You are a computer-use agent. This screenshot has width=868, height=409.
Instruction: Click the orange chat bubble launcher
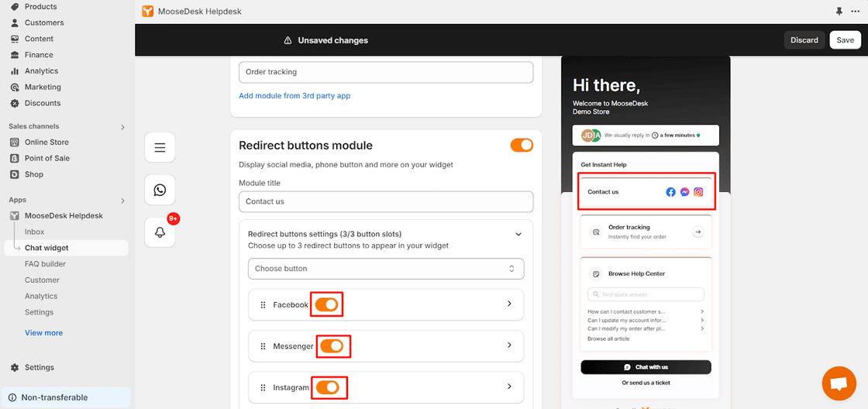(839, 383)
